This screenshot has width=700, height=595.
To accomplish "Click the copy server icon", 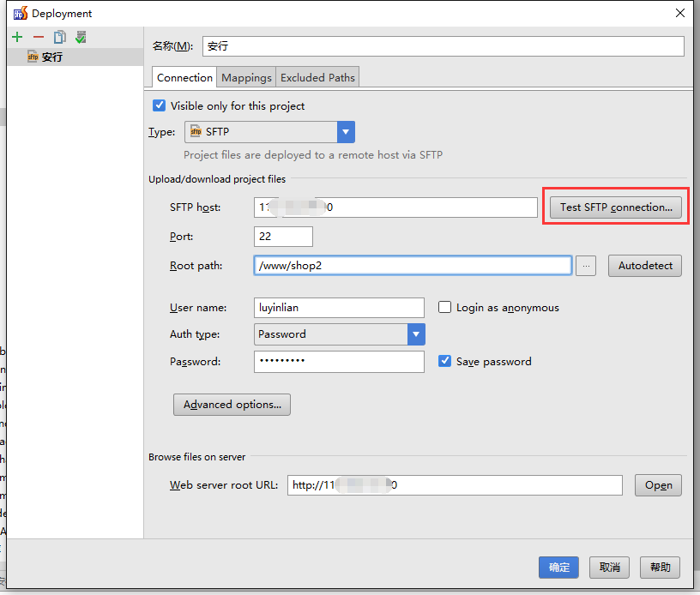I will 59,37.
